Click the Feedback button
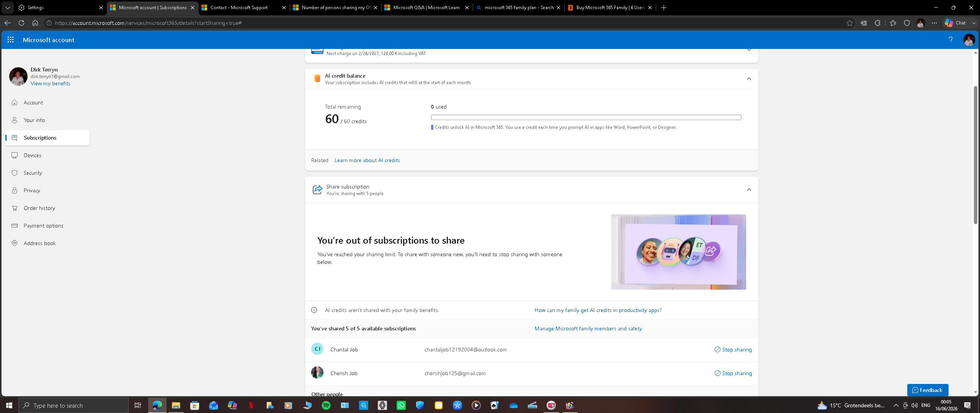This screenshot has height=413, width=980. coord(928,390)
